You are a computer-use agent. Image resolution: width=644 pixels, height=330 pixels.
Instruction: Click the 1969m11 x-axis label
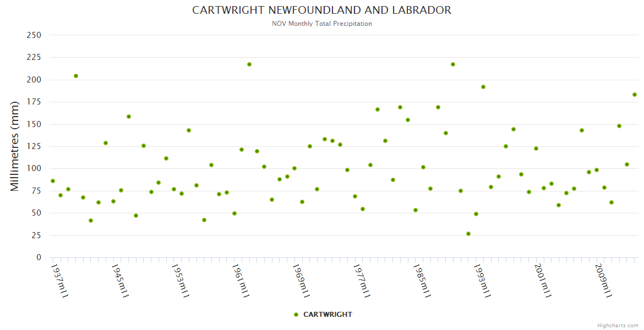[301, 280]
